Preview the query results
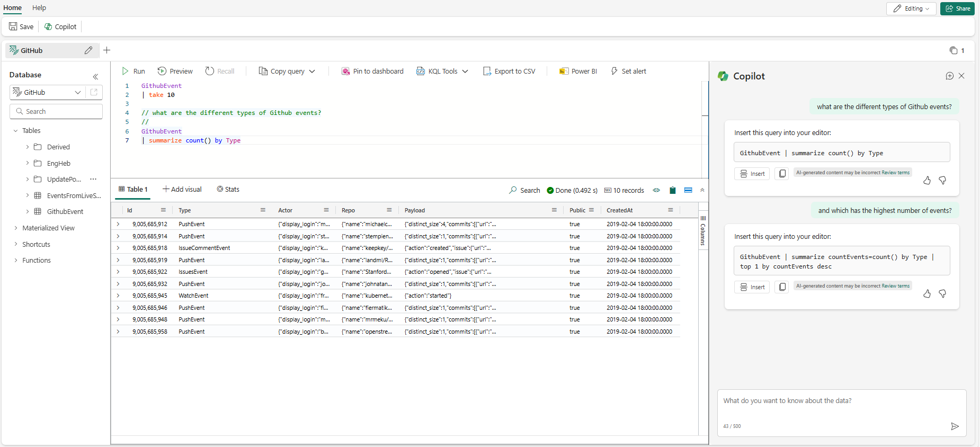 (175, 71)
